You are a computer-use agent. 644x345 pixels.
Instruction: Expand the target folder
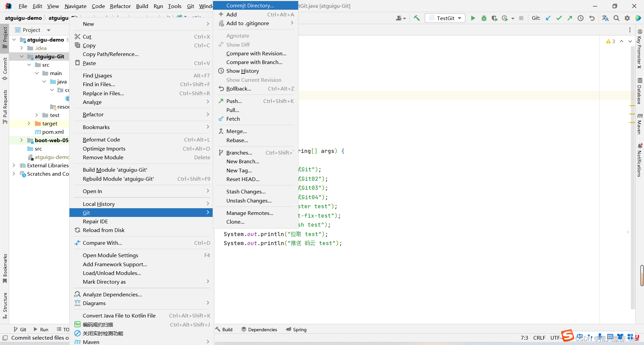tap(29, 123)
